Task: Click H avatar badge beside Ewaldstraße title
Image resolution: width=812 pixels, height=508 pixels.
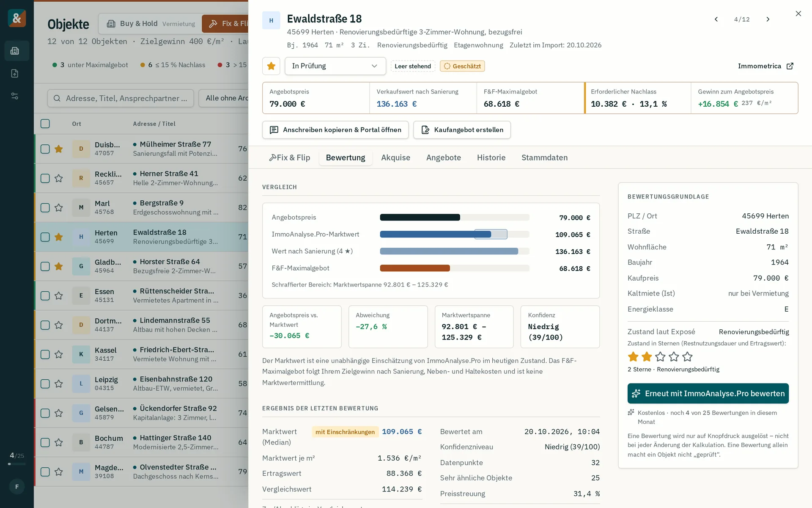Action: click(x=271, y=20)
